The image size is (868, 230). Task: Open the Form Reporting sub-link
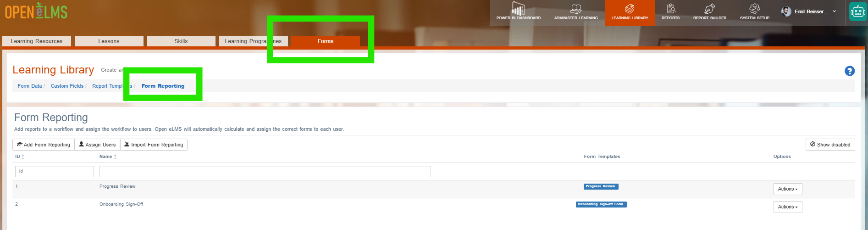point(163,86)
